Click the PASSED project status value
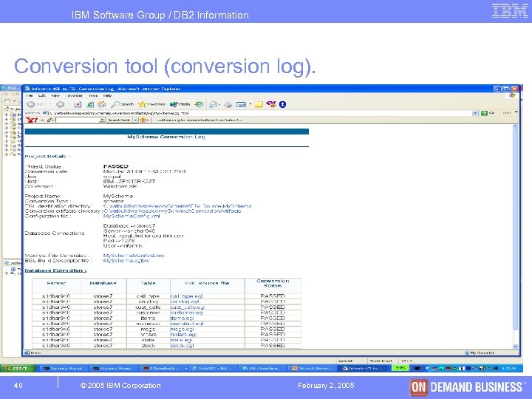532x399 pixels. point(116,166)
